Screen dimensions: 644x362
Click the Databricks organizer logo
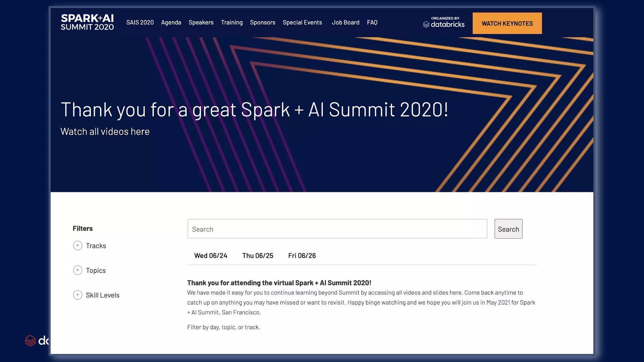pyautogui.click(x=443, y=23)
